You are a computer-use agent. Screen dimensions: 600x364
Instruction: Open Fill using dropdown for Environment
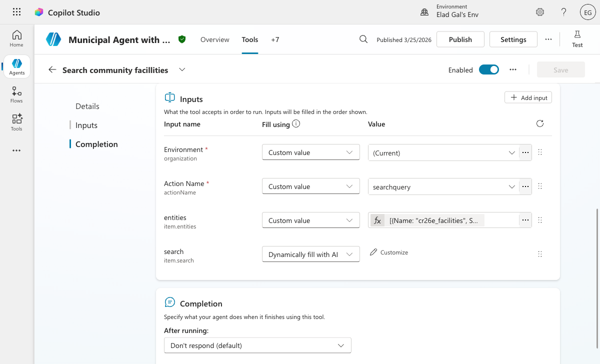click(310, 152)
